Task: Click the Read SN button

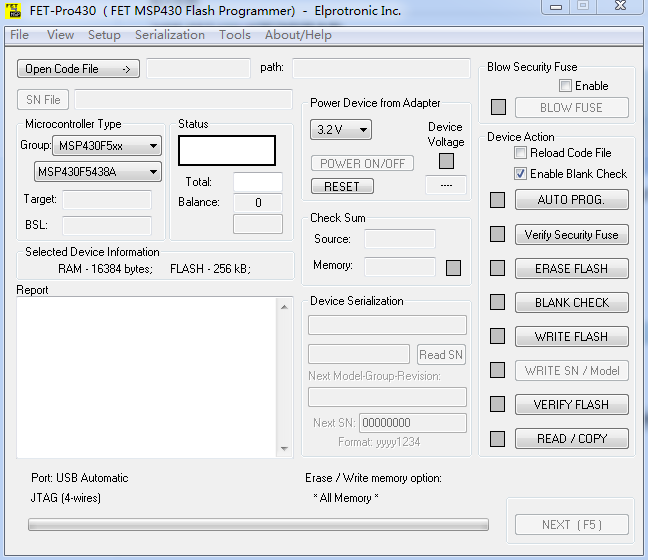Action: point(441,355)
